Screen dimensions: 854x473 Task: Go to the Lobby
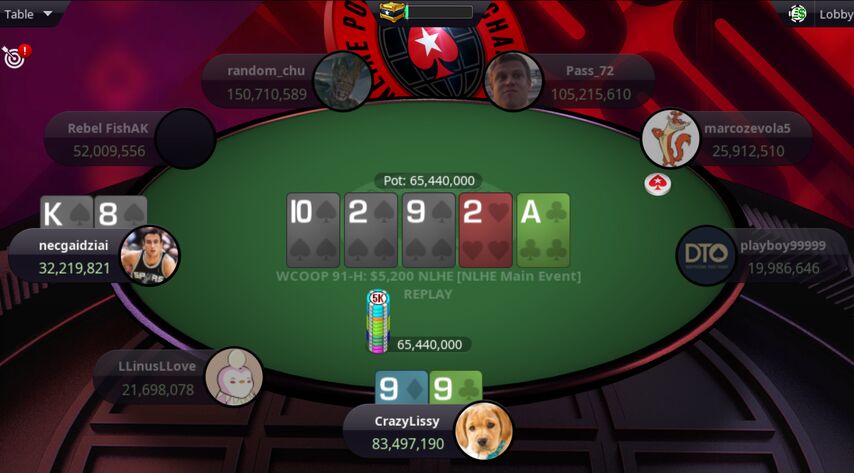pyautogui.click(x=836, y=15)
